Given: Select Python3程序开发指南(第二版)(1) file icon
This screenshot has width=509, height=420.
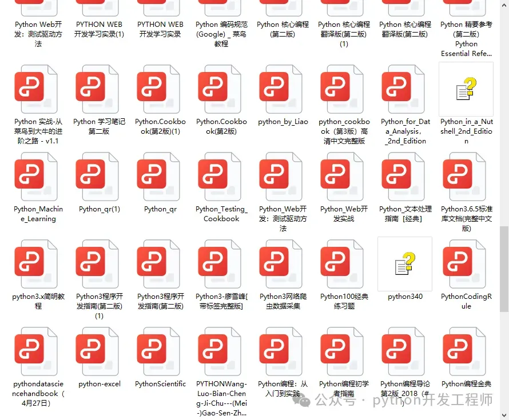Looking at the screenshot, I should pyautogui.click(x=97, y=263).
